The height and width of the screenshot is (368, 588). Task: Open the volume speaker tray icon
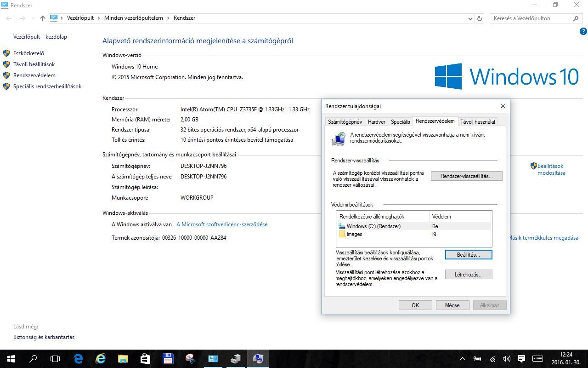[507, 359]
